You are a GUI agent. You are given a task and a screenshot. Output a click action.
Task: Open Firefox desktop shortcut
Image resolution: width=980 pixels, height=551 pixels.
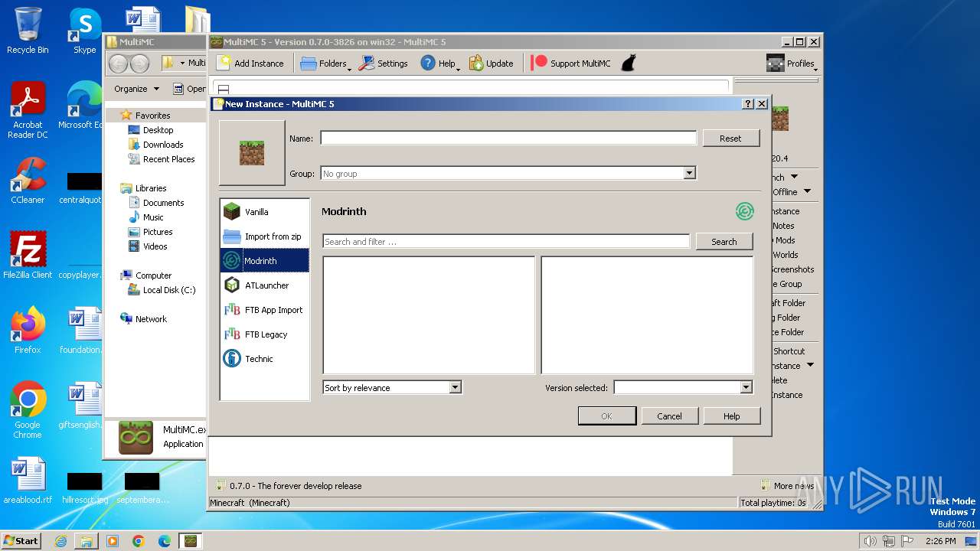(x=28, y=330)
